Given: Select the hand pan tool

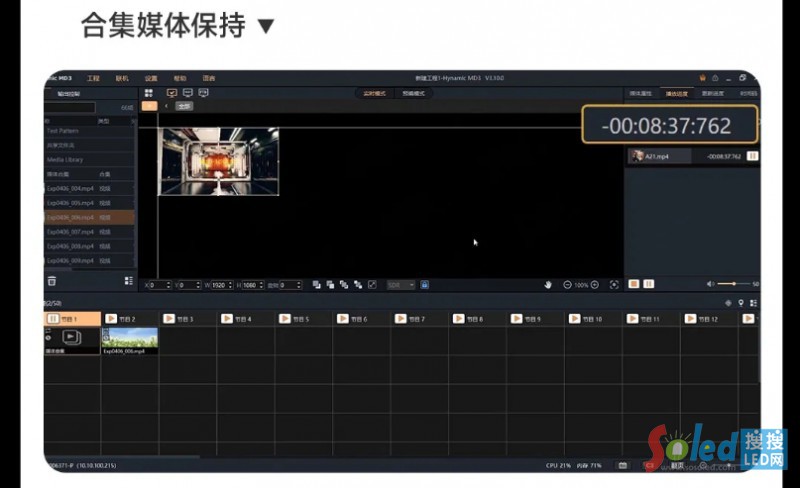Looking at the screenshot, I should pyautogui.click(x=548, y=285).
